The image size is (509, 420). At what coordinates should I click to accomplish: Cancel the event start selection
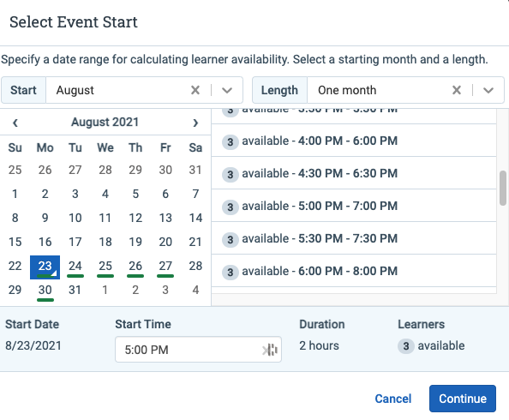pyautogui.click(x=392, y=399)
